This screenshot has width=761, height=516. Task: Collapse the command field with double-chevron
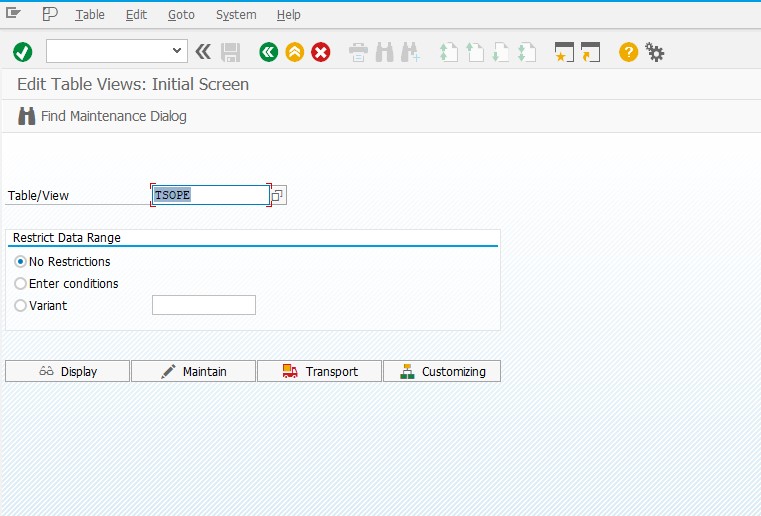click(203, 51)
